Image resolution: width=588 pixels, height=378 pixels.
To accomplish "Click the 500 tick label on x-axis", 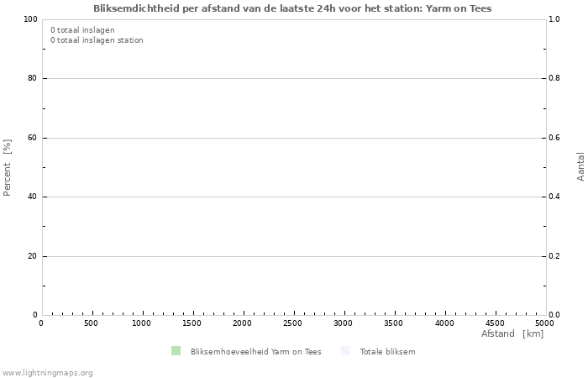I will point(91,323).
